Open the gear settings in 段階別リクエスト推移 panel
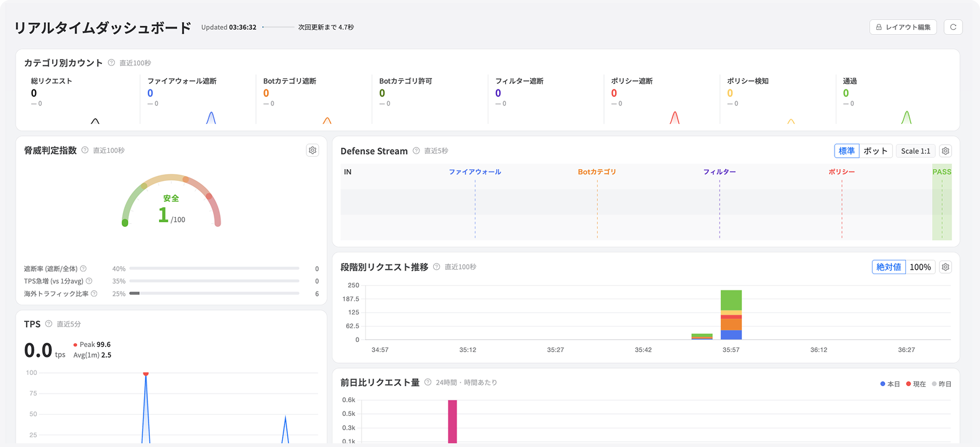Image resolution: width=980 pixels, height=447 pixels. pyautogui.click(x=945, y=267)
